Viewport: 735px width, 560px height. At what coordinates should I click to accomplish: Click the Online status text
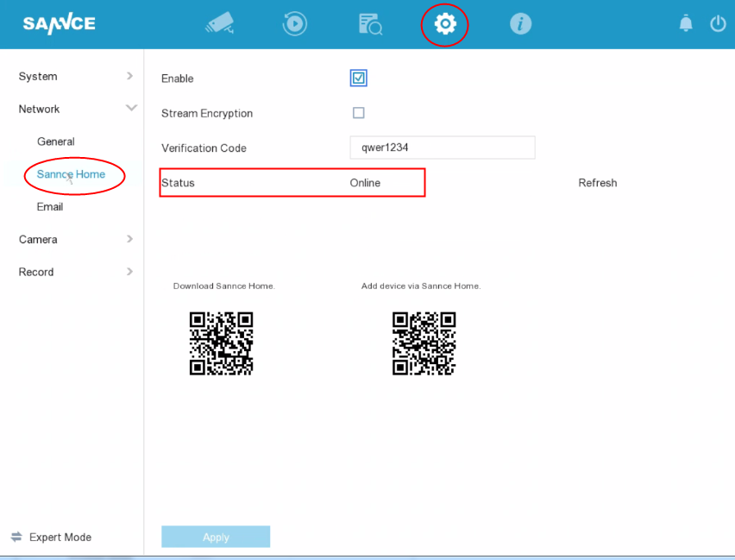(365, 183)
